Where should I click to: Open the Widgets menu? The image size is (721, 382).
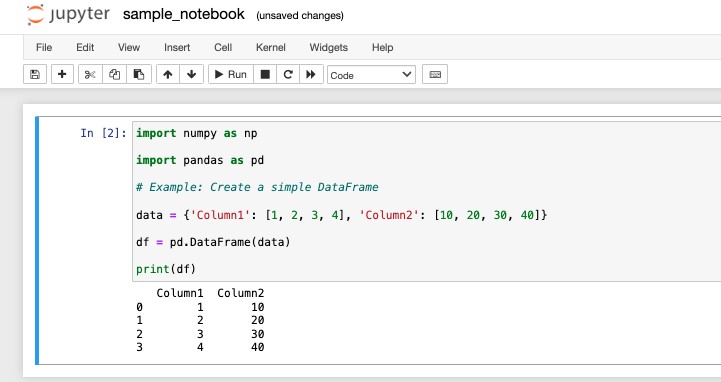click(328, 47)
